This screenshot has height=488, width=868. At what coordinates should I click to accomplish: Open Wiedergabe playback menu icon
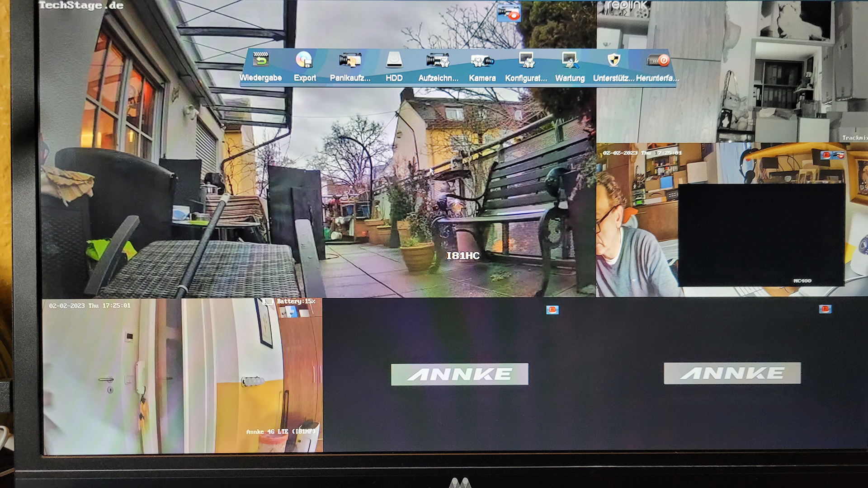click(260, 61)
